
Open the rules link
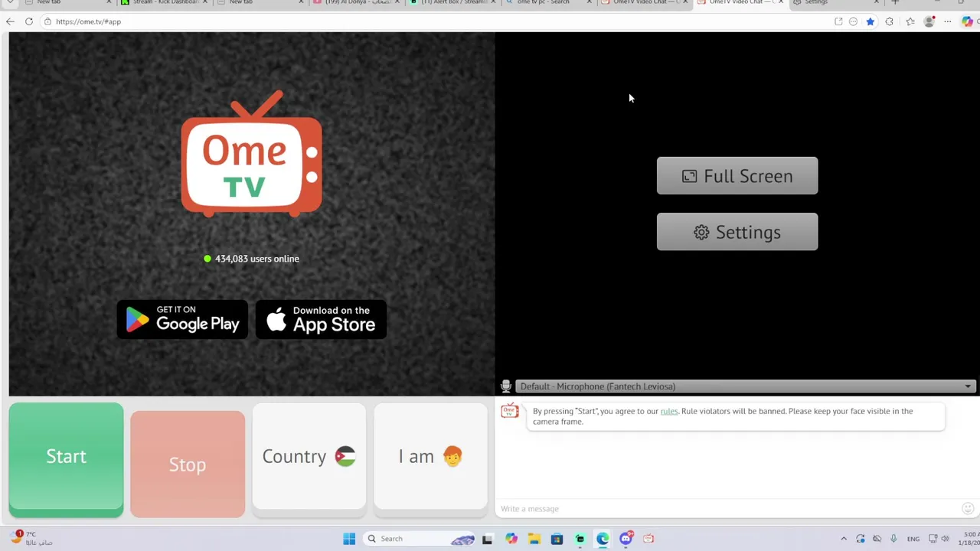tap(669, 411)
